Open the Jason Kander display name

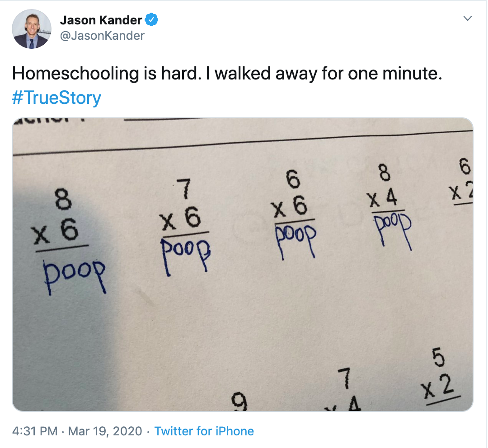coord(101,20)
